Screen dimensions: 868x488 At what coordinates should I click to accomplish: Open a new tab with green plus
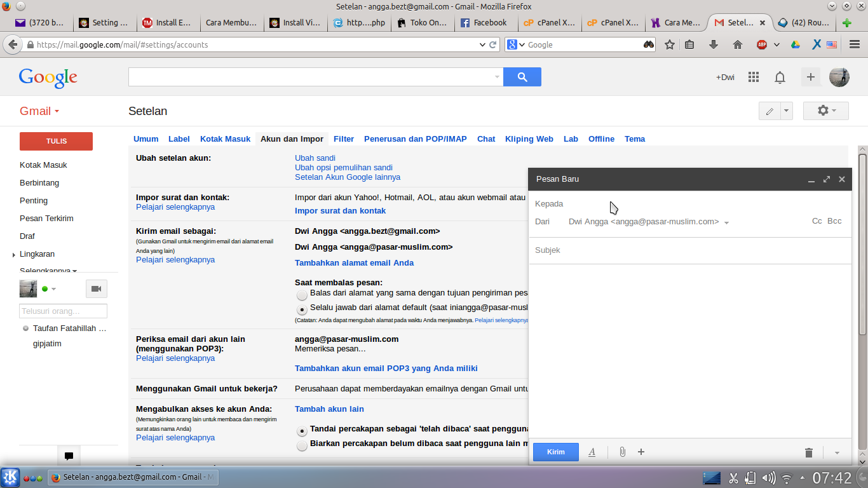click(846, 23)
